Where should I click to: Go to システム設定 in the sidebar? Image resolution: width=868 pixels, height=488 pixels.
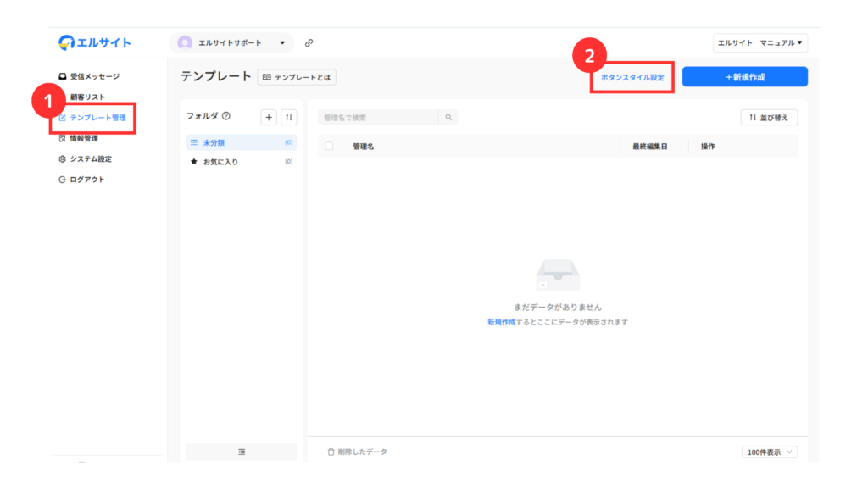pyautogui.click(x=90, y=159)
